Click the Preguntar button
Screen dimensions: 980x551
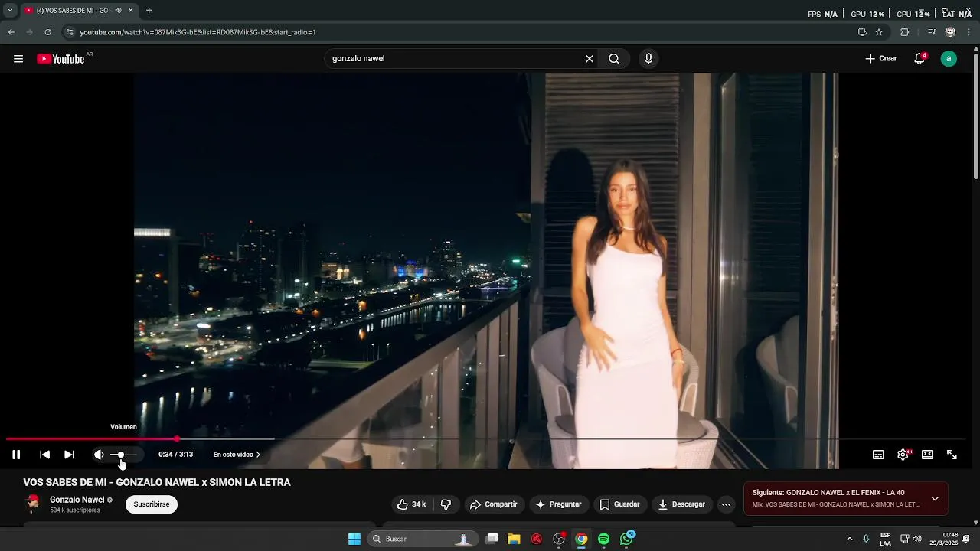pos(558,504)
